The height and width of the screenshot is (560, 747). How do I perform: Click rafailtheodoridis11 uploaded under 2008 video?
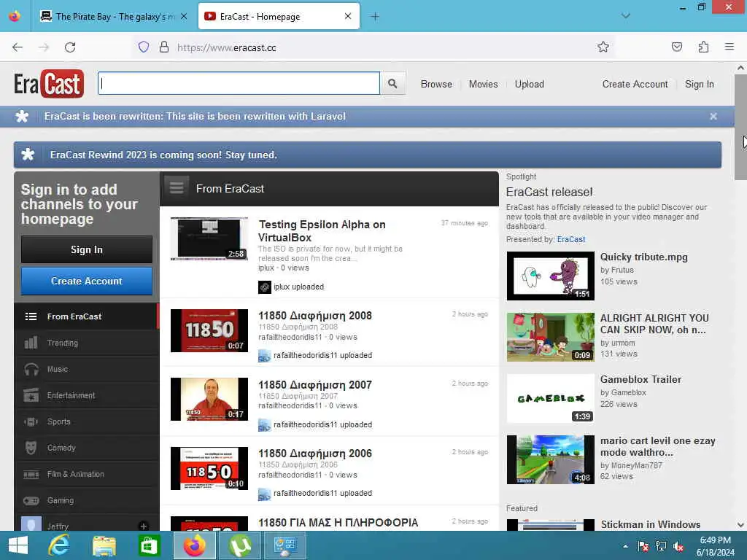point(322,356)
